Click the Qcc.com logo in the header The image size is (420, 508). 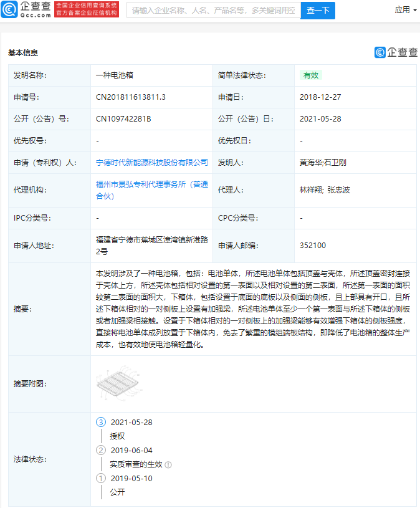(26, 9)
